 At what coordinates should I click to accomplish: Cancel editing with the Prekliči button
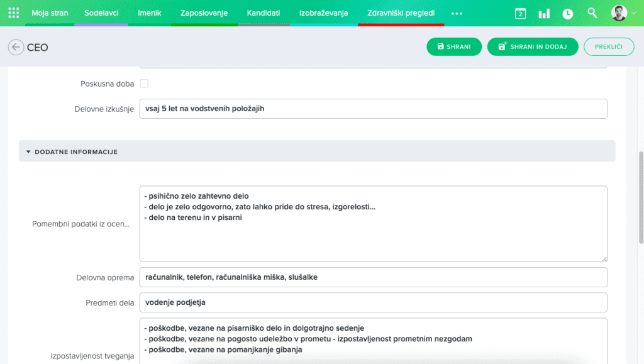(x=608, y=47)
